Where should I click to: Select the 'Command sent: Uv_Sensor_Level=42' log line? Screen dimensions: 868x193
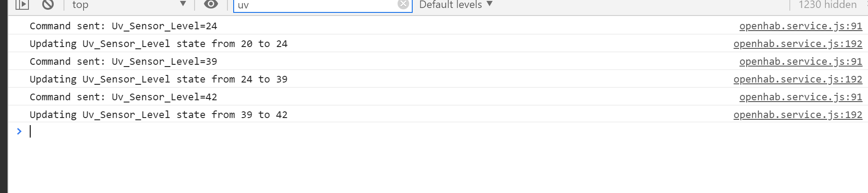pyautogui.click(x=123, y=97)
